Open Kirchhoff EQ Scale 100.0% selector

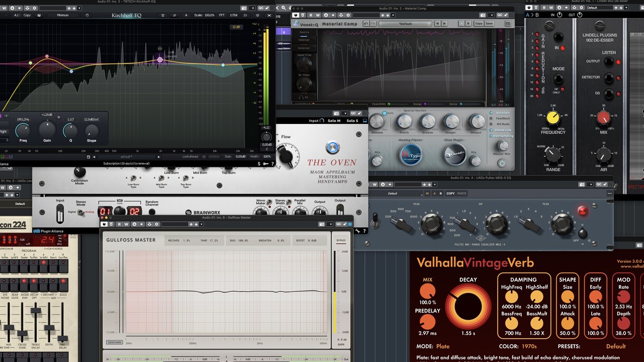204,15
